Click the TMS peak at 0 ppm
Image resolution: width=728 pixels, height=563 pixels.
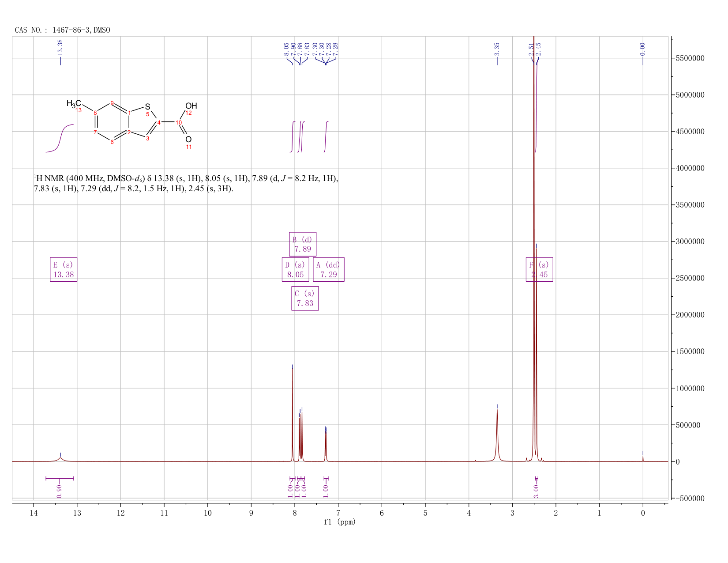tap(643, 459)
